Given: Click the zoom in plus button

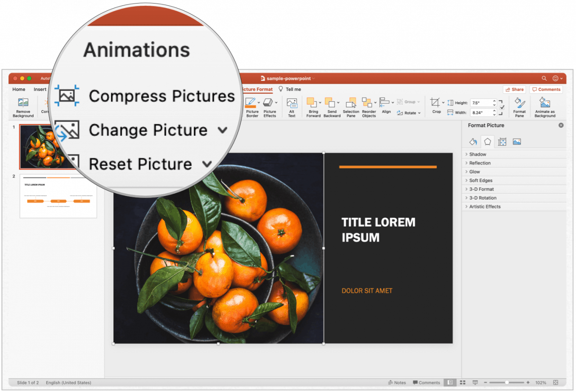Looking at the screenshot, I should click(x=528, y=383).
